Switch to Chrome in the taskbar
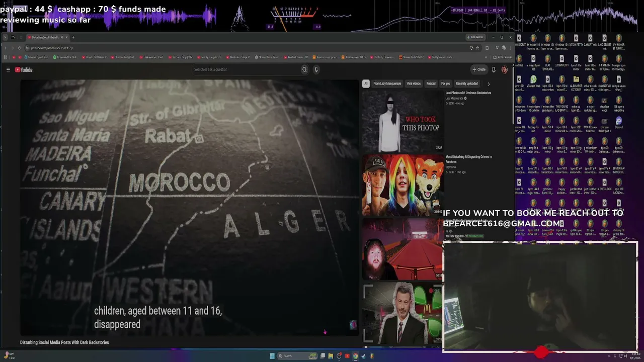This screenshot has width=644, height=362. [x=355, y=356]
